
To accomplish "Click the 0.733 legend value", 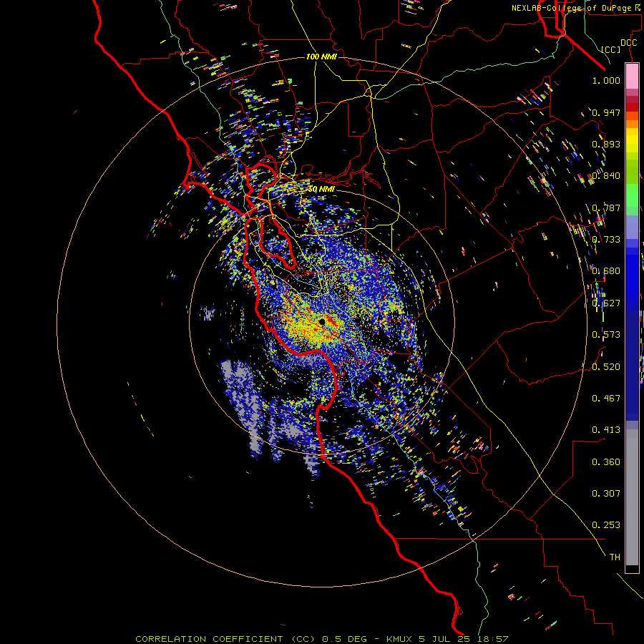I will pyautogui.click(x=606, y=240).
